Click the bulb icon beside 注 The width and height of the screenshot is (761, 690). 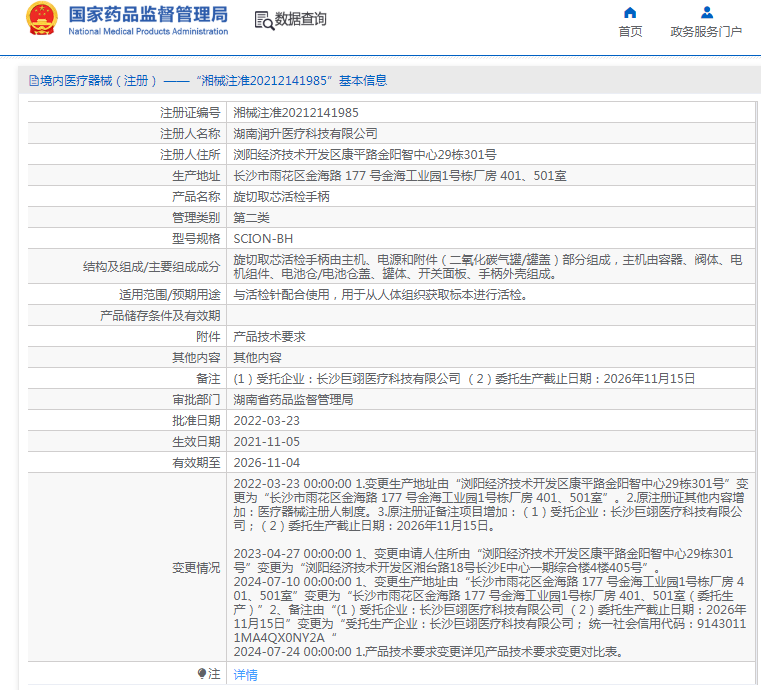202,674
